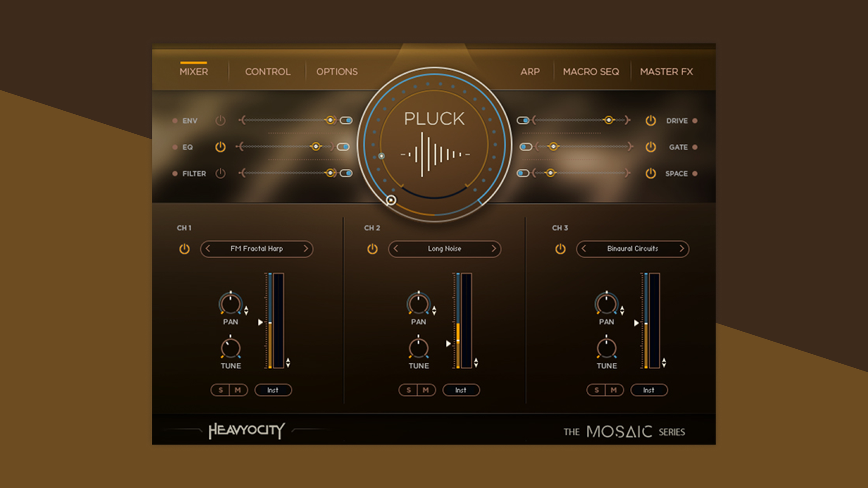Viewport: 868px width, 488px height.
Task: Click the Inst button on CH 3
Action: tap(649, 390)
